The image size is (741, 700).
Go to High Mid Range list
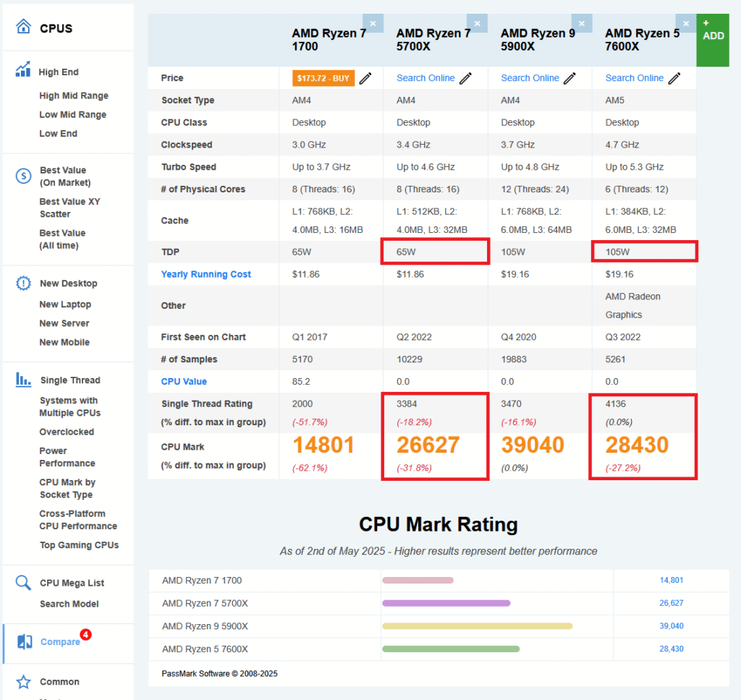[x=74, y=95]
